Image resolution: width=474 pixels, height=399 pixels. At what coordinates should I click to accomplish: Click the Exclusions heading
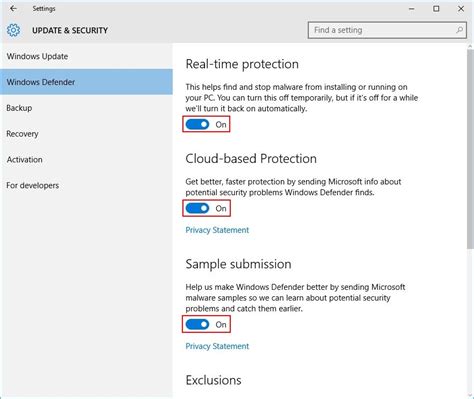pos(213,380)
